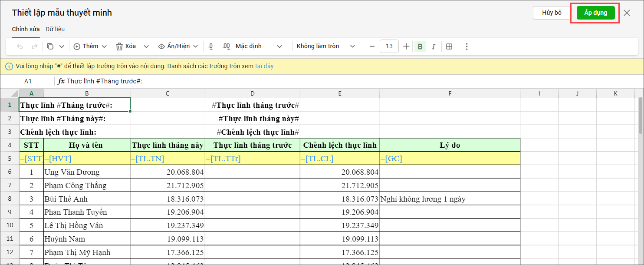
Task: Toggle bold formatting
Action: [420, 46]
